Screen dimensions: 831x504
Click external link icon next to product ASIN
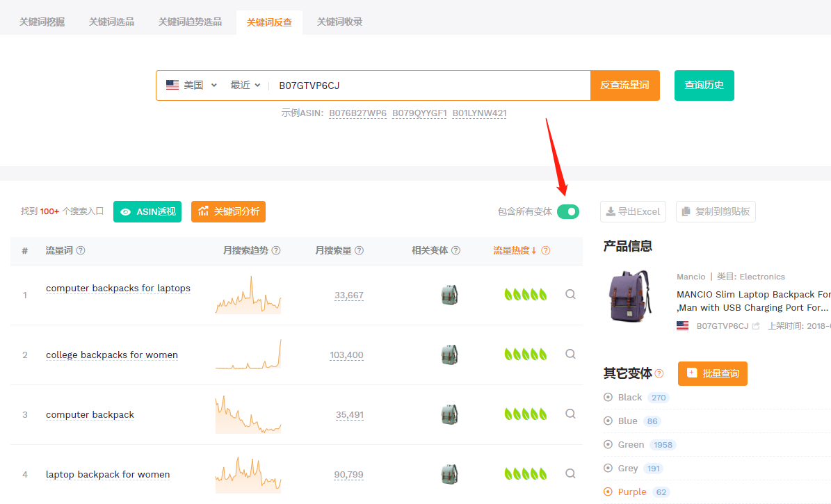click(x=756, y=325)
